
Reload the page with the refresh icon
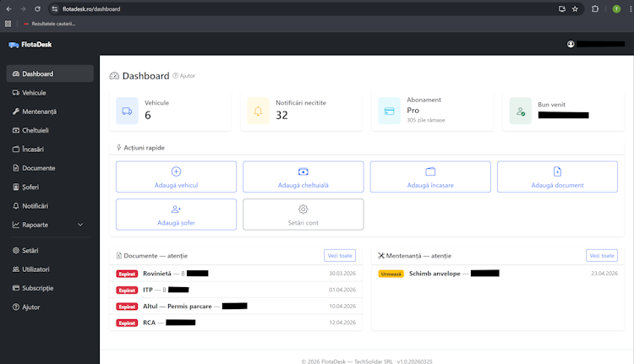tap(37, 9)
